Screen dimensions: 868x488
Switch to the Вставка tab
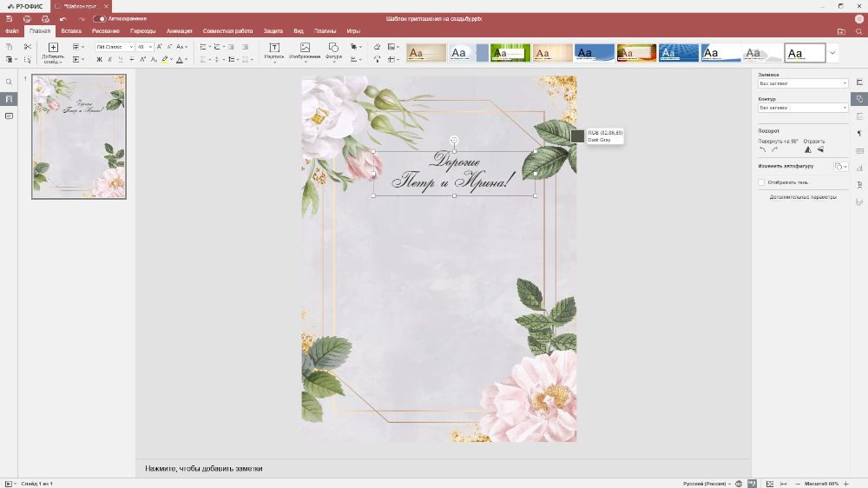pos(71,31)
